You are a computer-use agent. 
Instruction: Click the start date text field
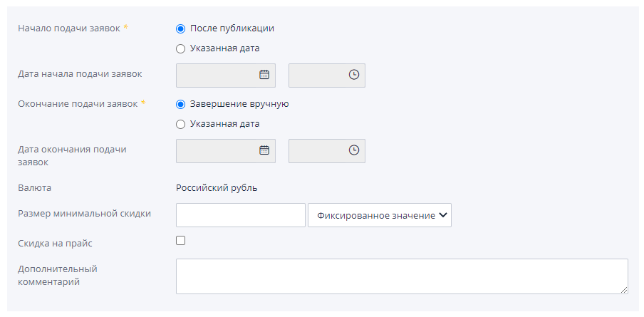217,75
